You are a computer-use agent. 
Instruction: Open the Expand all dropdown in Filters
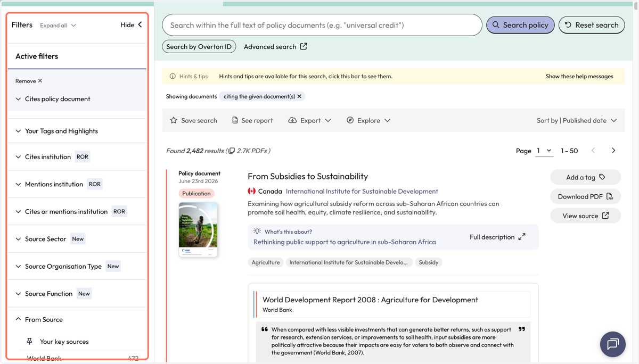click(58, 26)
